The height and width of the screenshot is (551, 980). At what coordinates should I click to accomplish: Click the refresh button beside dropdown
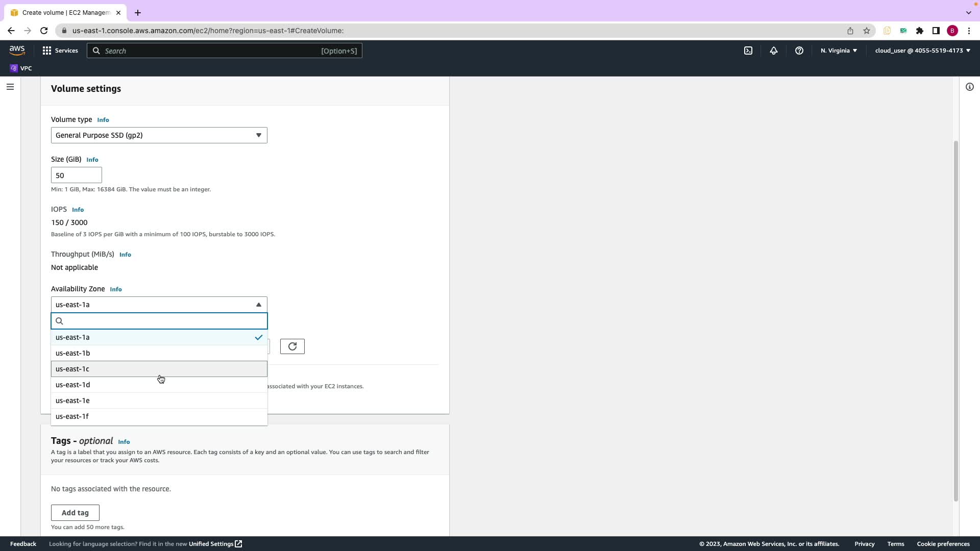(292, 346)
